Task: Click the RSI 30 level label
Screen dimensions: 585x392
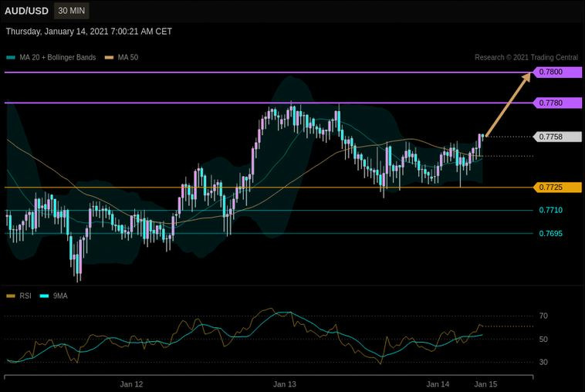Action: coord(543,362)
